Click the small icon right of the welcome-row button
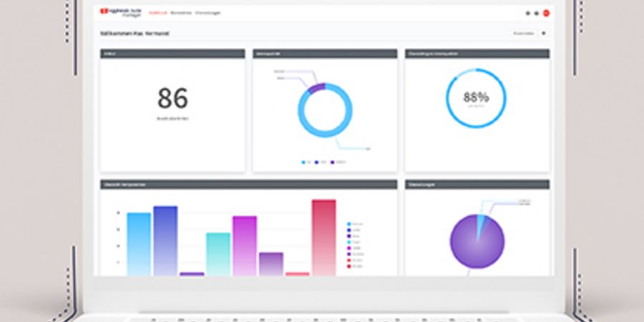The height and width of the screenshot is (322, 644). [543, 33]
